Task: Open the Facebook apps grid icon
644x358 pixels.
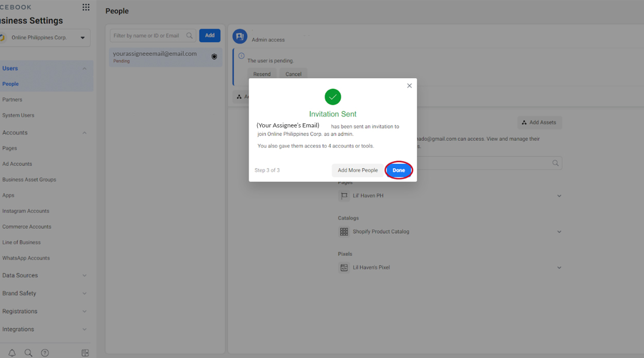Action: pyautogui.click(x=86, y=7)
